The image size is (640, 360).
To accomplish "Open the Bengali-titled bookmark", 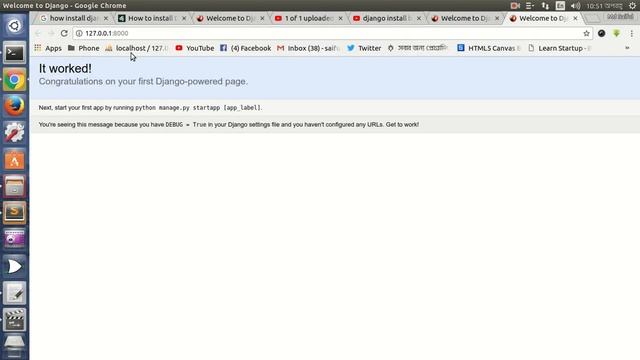I will [418, 48].
